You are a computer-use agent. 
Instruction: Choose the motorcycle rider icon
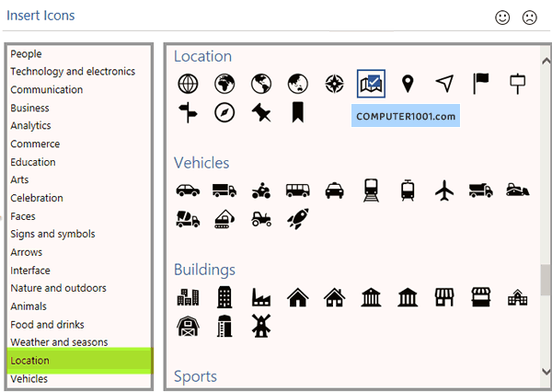click(261, 190)
